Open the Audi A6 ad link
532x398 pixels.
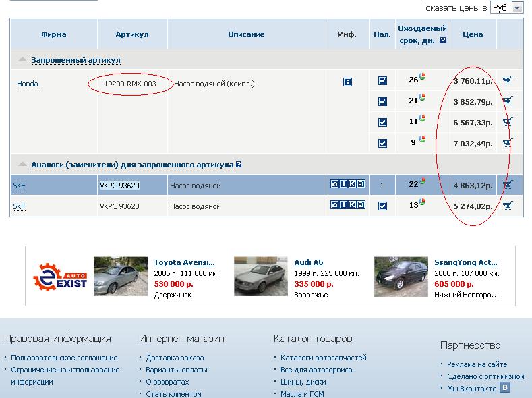click(x=309, y=262)
